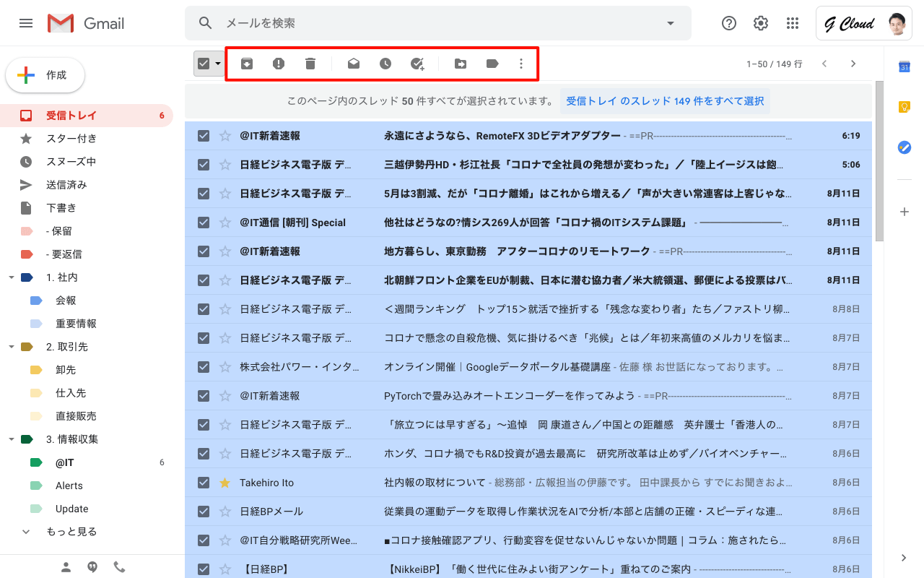Click the mail list vertical scrollbar

879,161
